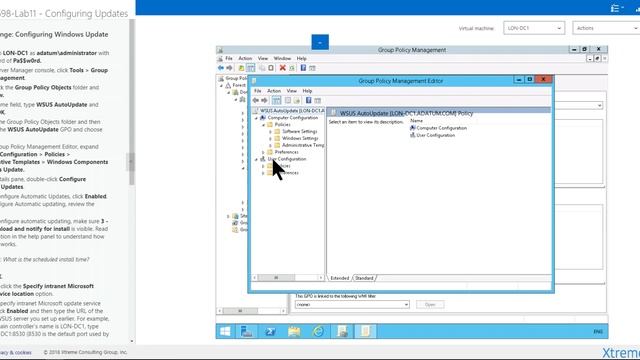
Task: Expand the Administrative Templates folder
Action: tap(270, 145)
